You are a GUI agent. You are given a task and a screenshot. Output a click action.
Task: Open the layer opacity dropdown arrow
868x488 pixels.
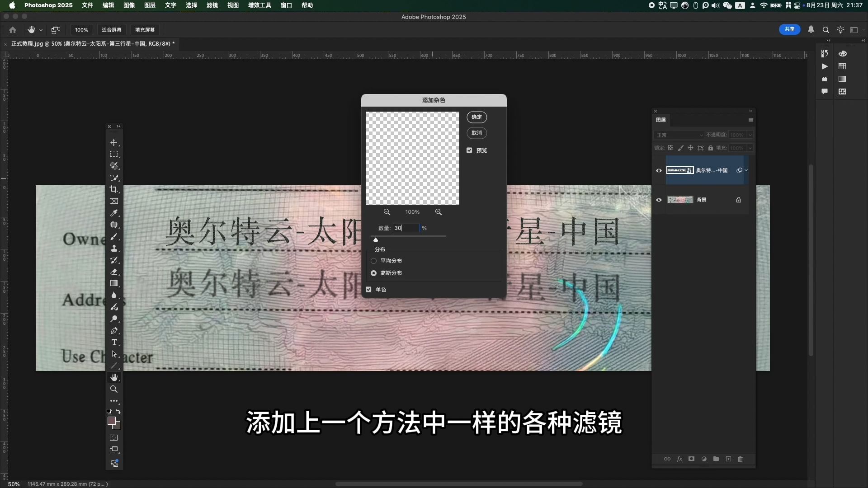click(x=750, y=135)
